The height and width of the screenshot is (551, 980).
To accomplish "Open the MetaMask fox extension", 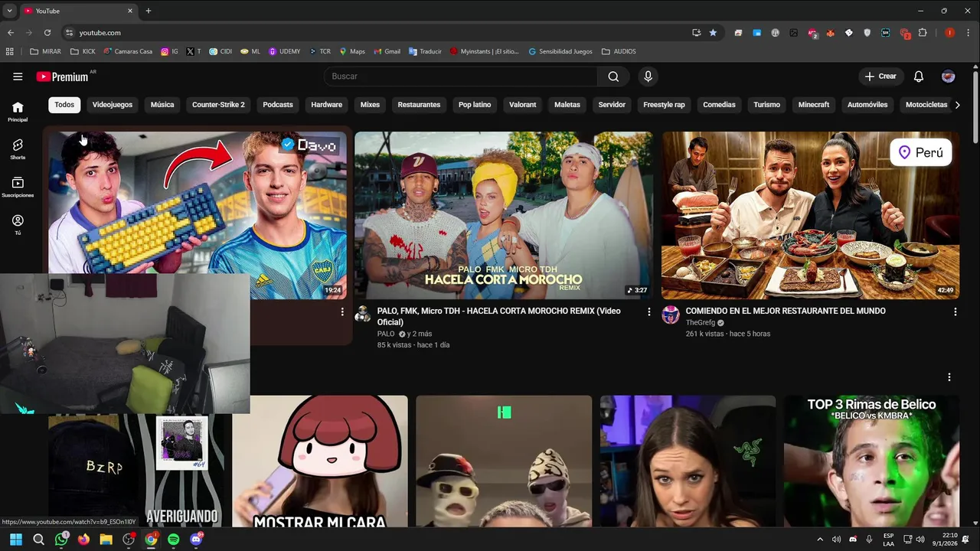I will click(x=830, y=33).
